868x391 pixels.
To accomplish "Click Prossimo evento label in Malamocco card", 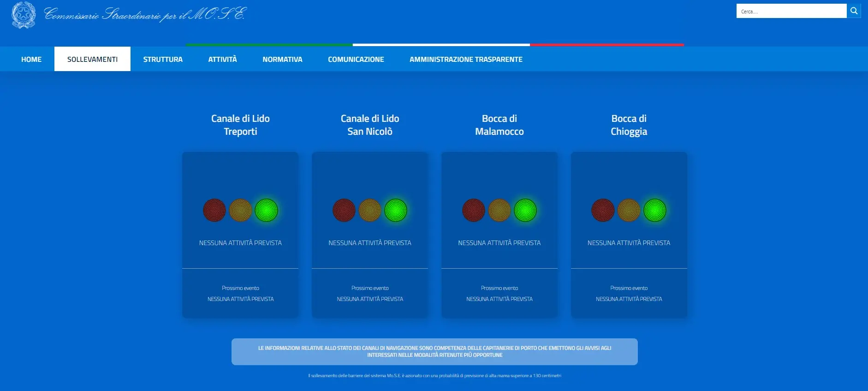I will [499, 288].
